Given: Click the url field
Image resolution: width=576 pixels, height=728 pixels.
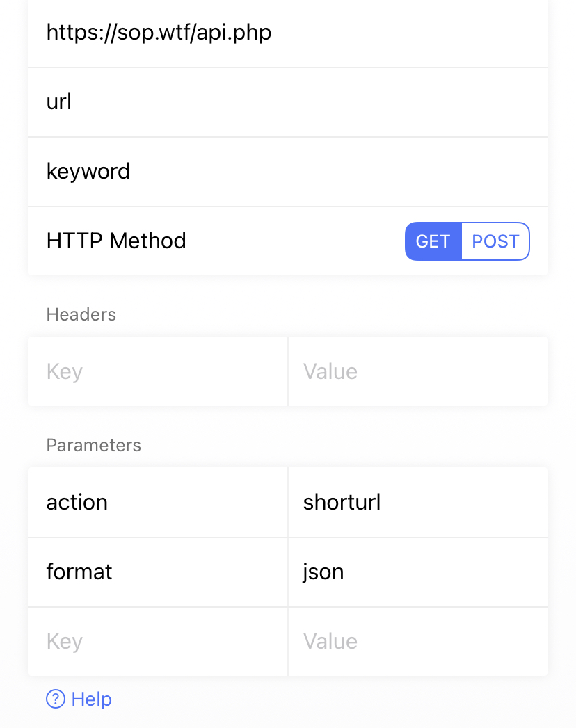Looking at the screenshot, I should (288, 102).
